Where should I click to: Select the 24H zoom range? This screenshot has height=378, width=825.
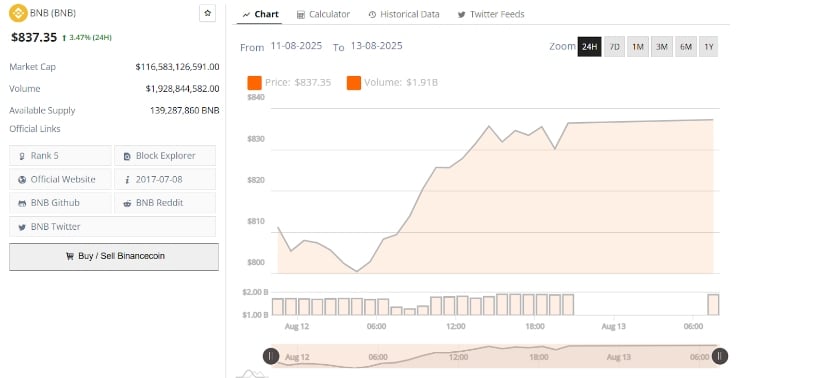[589, 47]
